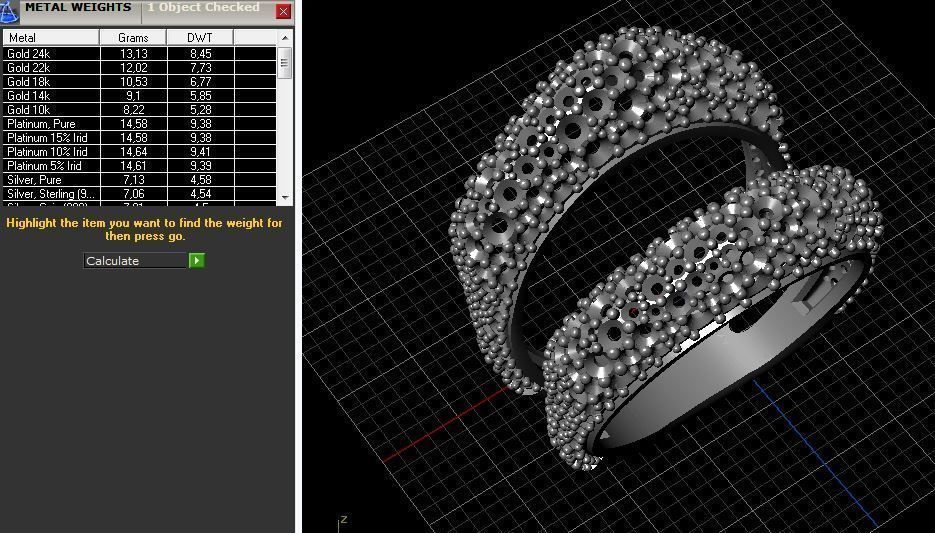Click the 1 Object Checked label
The height and width of the screenshot is (533, 935).
(203, 8)
